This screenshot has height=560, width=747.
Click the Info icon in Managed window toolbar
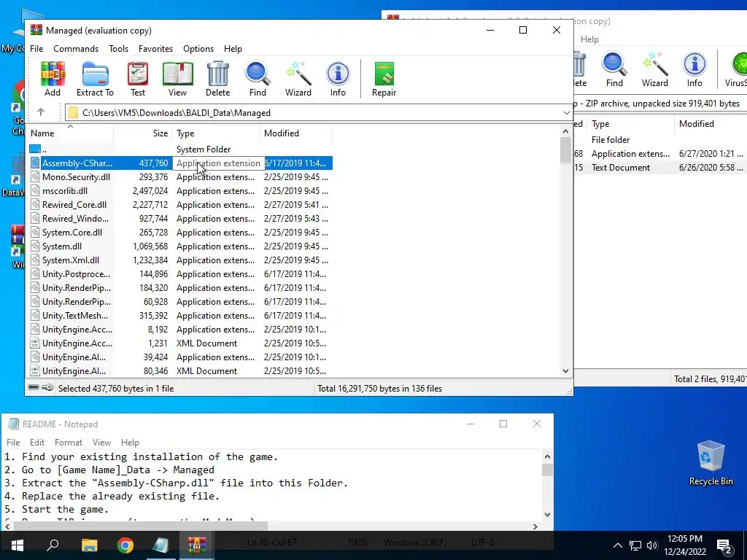point(338,79)
